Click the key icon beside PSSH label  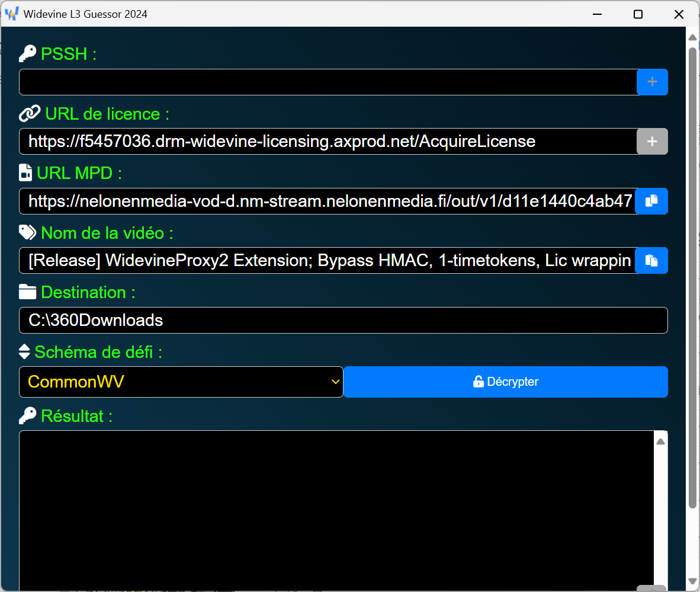tap(28, 53)
